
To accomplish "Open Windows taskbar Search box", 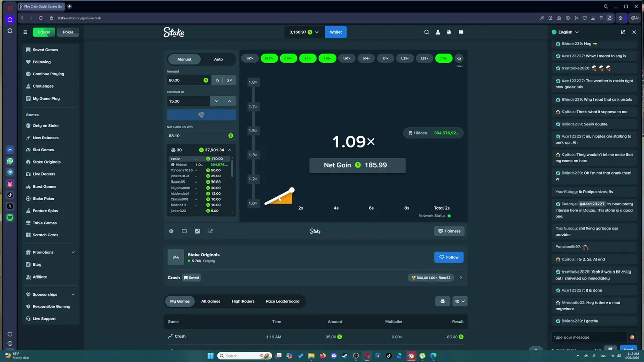I will [244, 356].
